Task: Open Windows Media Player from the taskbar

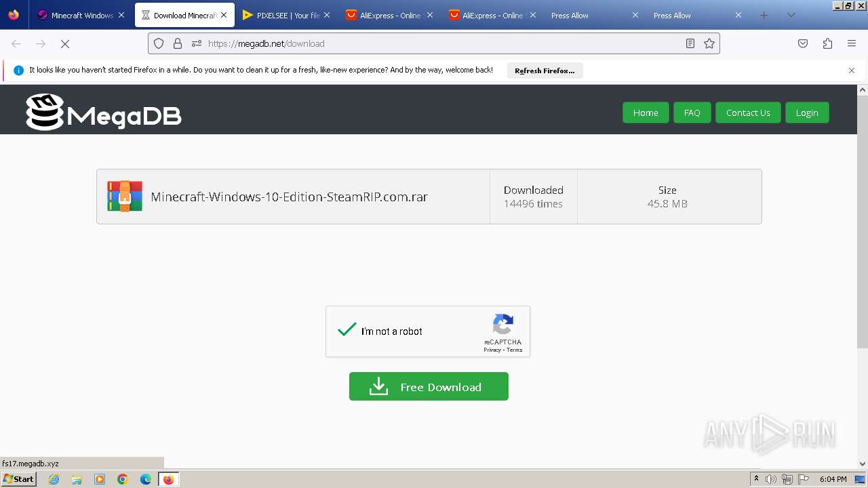Action: 100,479
